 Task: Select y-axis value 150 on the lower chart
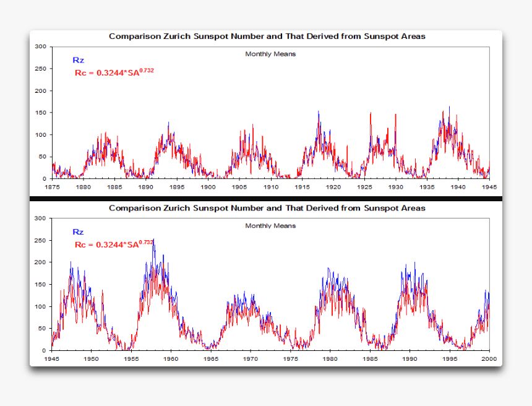(x=40, y=285)
